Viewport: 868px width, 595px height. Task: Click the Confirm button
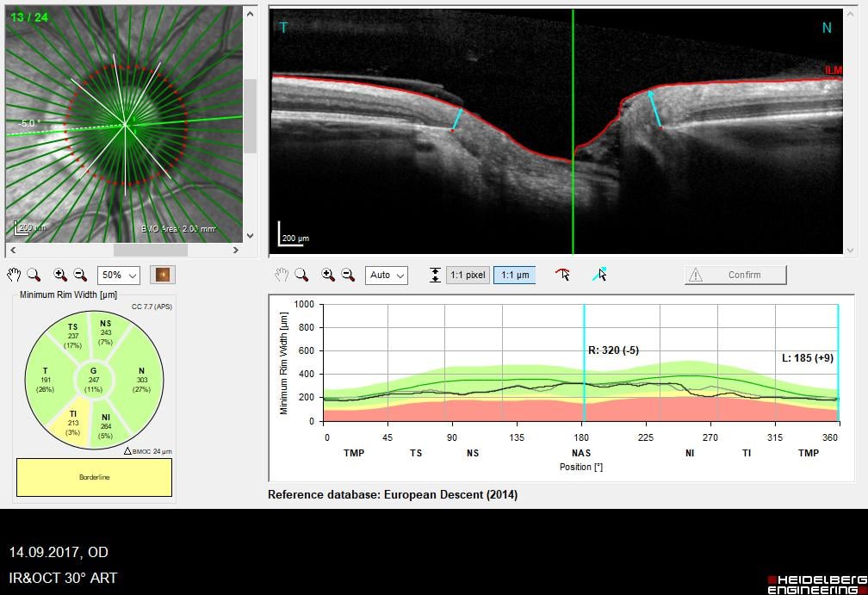[x=735, y=275]
